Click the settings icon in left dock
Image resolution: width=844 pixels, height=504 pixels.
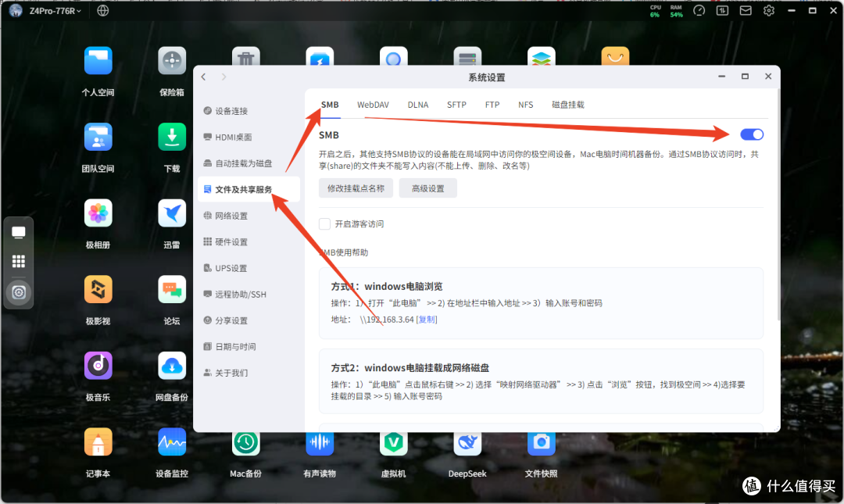tap(18, 292)
